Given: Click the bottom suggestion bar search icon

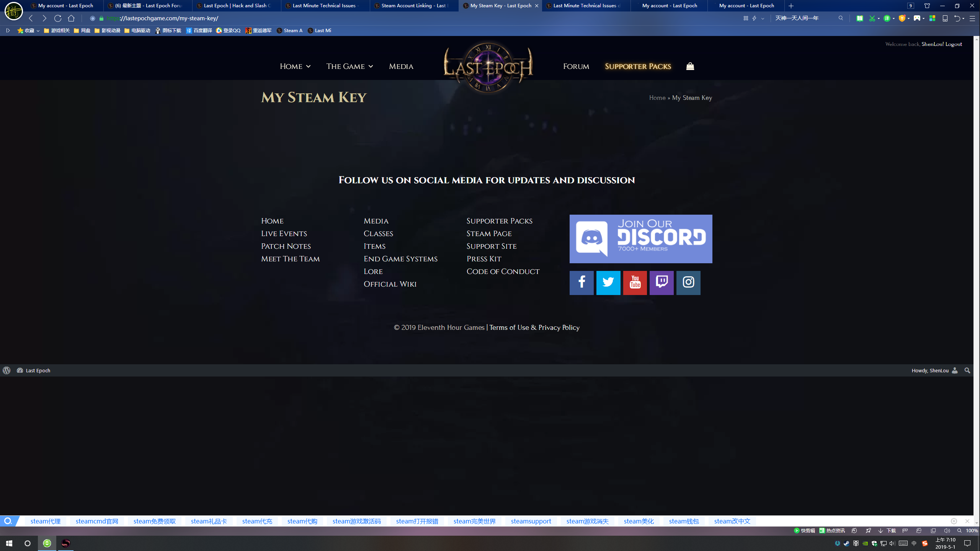Looking at the screenshot, I should [x=8, y=521].
